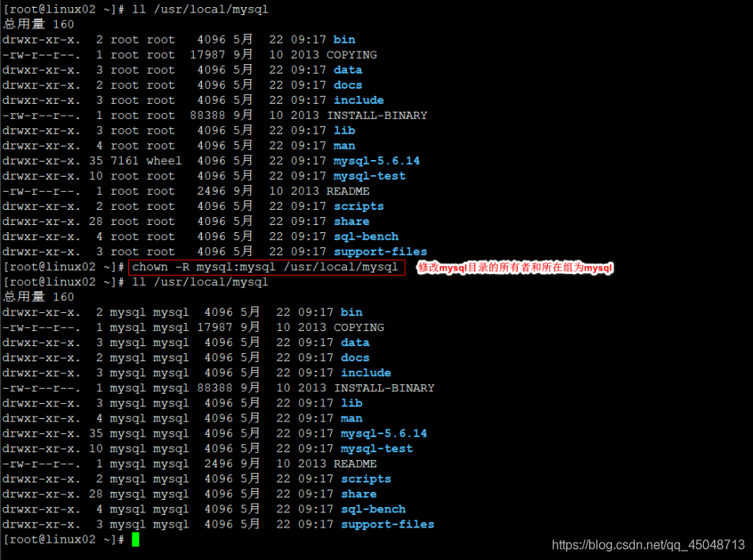Select "data" directory in the mysql-owned listing
The height and width of the screenshot is (560, 753).
(355, 342)
